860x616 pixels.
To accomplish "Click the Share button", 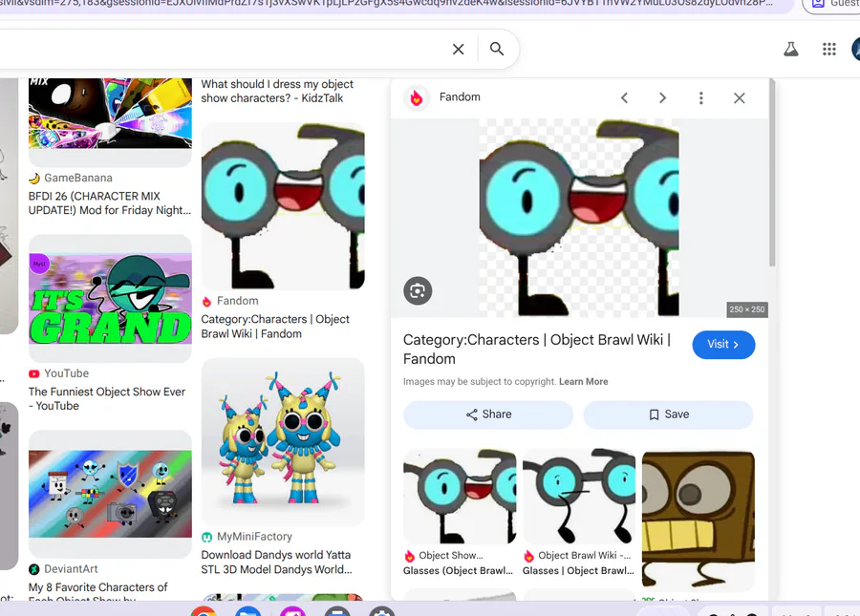I will (x=488, y=414).
